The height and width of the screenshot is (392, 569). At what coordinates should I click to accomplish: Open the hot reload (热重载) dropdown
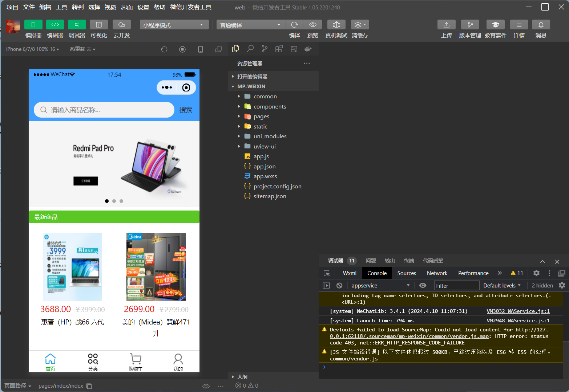click(x=83, y=49)
